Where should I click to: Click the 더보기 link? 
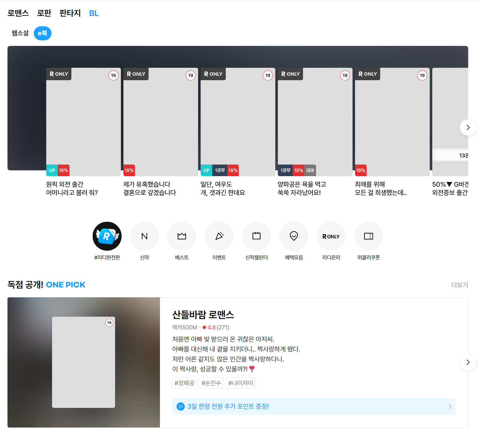tap(459, 285)
